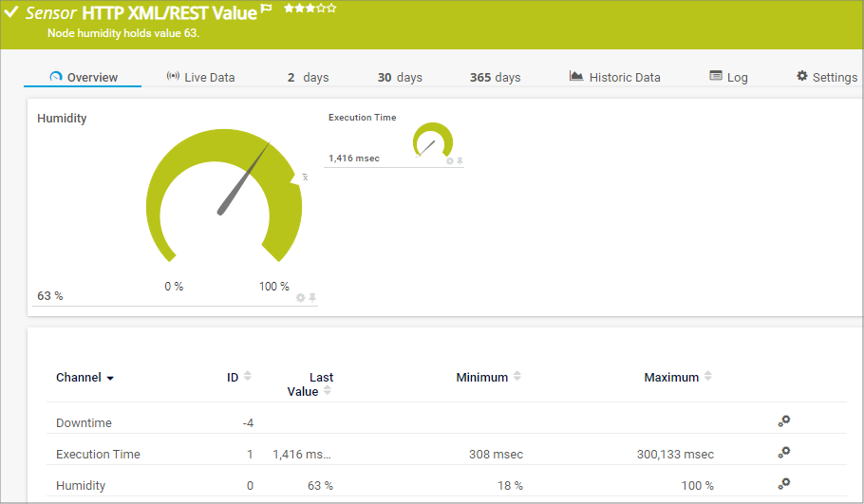Open the sensor Log tab
Viewport: 864px width, 504px height.
pyautogui.click(x=728, y=77)
